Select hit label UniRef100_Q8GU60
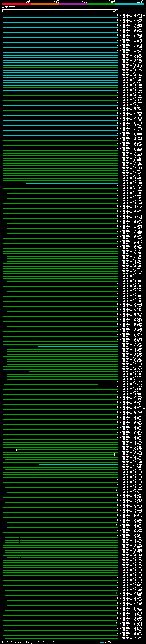Screen dimensions: 146x644 tap(131, 75)
